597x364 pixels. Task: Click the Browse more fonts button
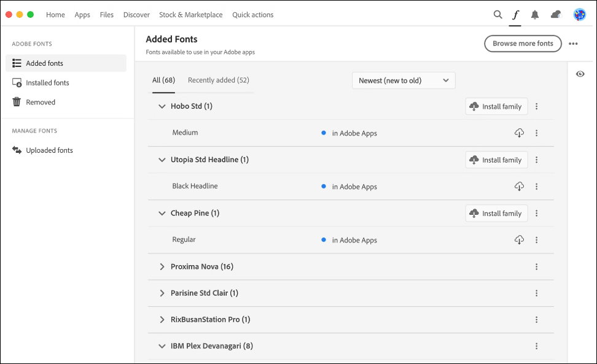click(523, 44)
